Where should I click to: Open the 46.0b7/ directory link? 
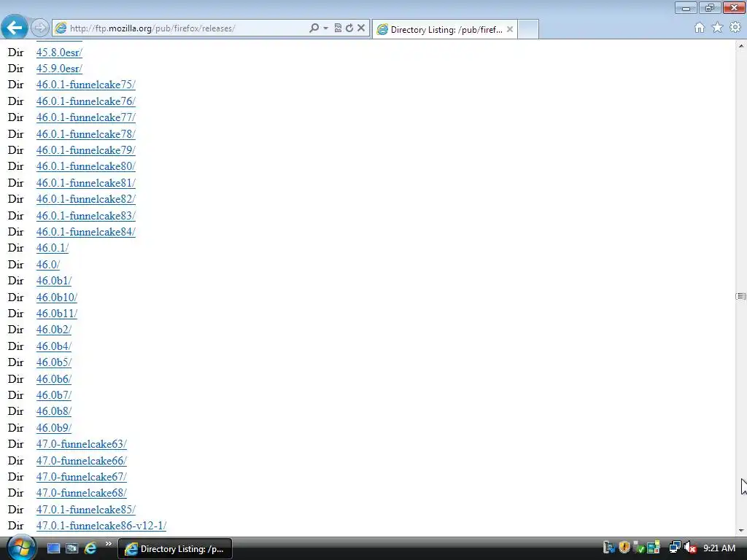[54, 396]
